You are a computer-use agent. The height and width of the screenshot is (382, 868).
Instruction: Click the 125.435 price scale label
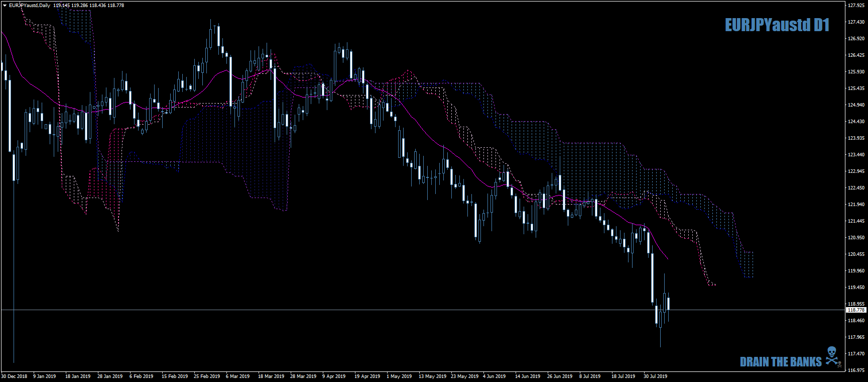point(856,88)
